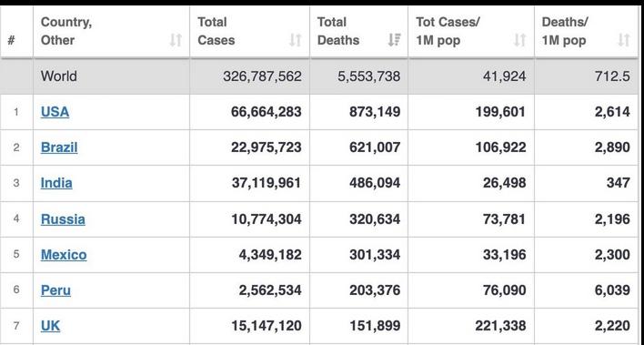Click USA total deaths 873,149 cell
The height and width of the screenshot is (345, 644).
pyautogui.click(x=375, y=112)
